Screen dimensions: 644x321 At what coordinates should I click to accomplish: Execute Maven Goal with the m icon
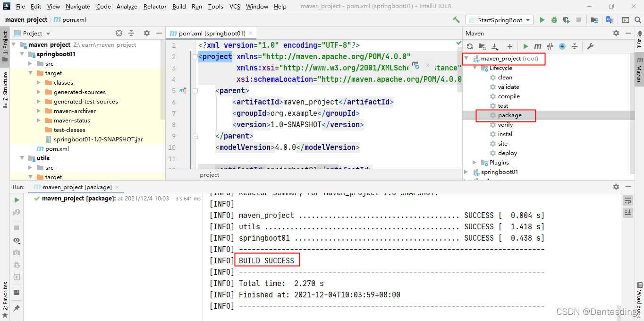pos(537,46)
